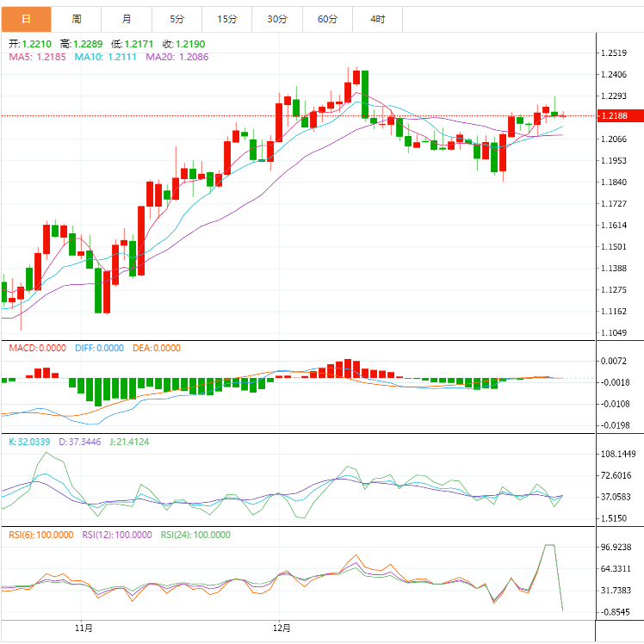Switch to the 周 weekly tab

point(77,19)
